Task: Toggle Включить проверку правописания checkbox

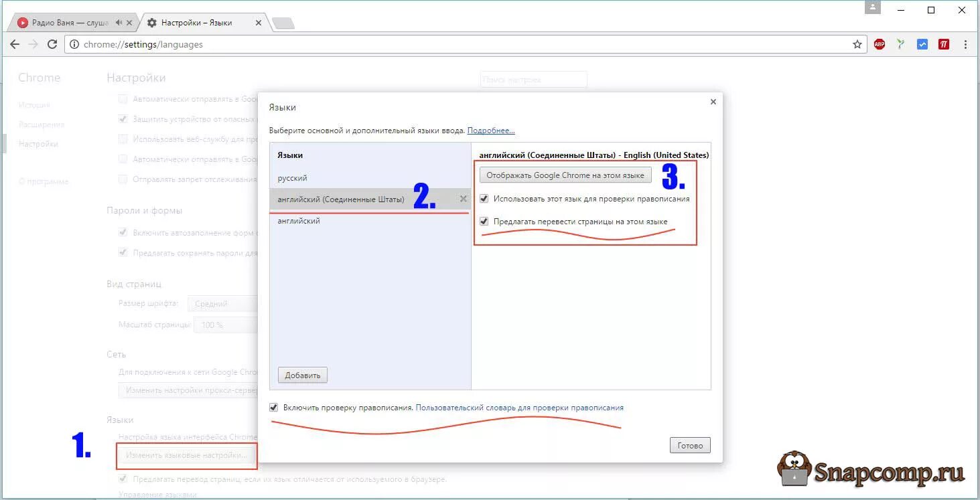Action: click(273, 407)
